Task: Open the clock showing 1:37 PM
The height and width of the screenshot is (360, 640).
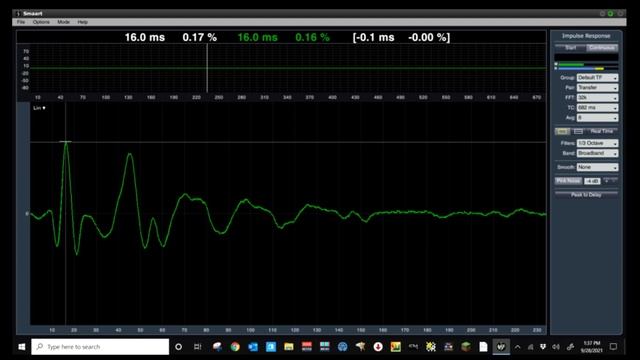Action: coord(592,347)
